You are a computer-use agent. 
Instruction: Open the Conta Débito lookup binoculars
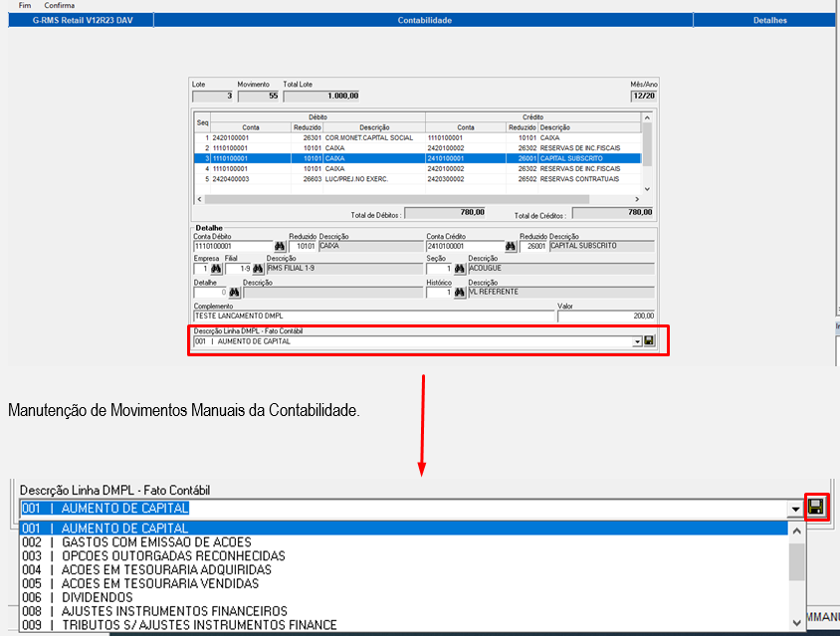pos(278,244)
